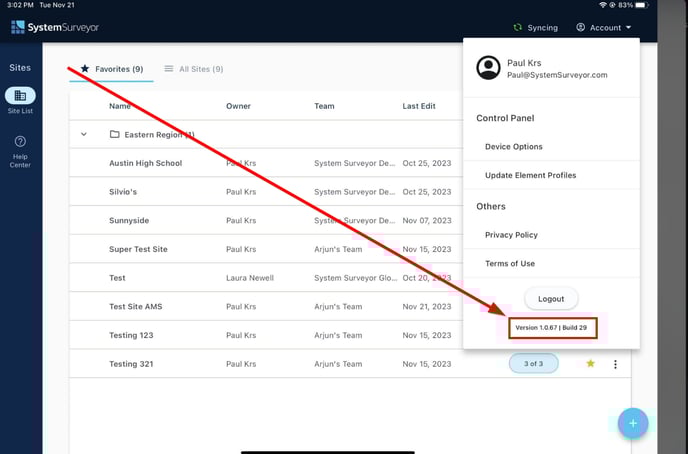Open the Sunnyside site
Screen dimensions: 688x454
pyautogui.click(x=129, y=221)
